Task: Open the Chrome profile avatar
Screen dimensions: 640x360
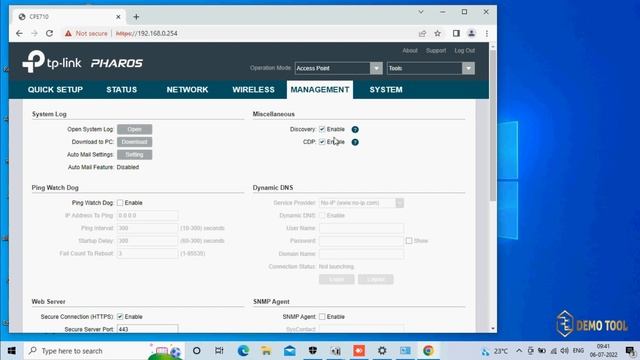Action: (x=471, y=33)
